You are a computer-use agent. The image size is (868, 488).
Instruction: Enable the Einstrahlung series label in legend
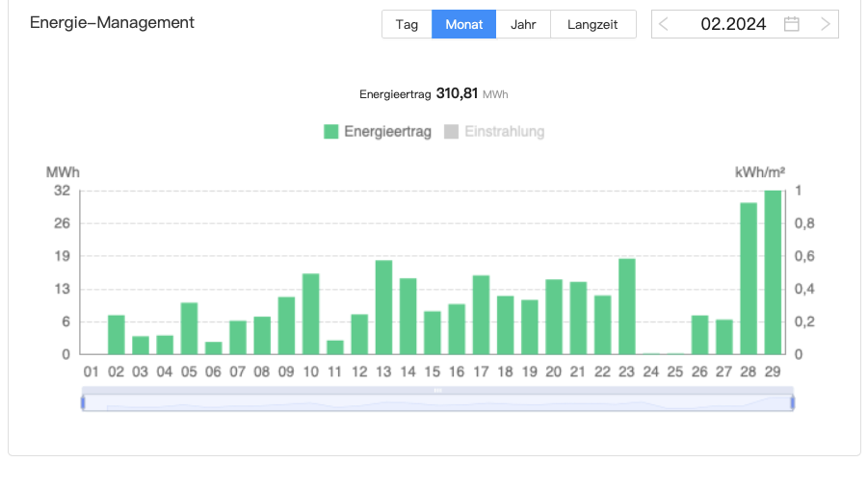(x=504, y=132)
